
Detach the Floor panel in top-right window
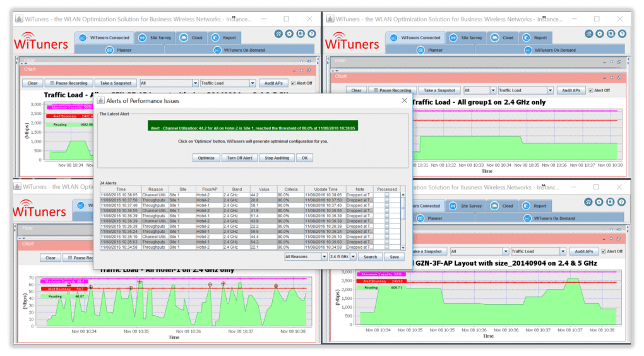619,62
